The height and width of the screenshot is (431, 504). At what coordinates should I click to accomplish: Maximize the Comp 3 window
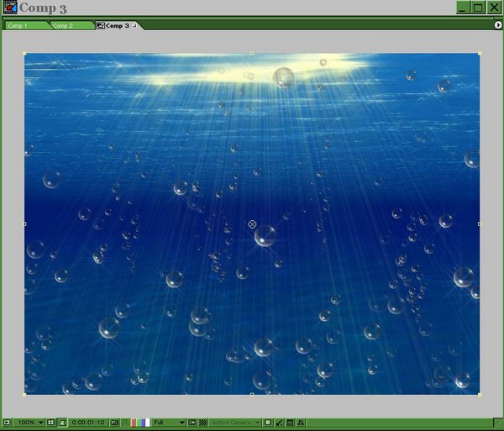pyautogui.click(x=478, y=7)
